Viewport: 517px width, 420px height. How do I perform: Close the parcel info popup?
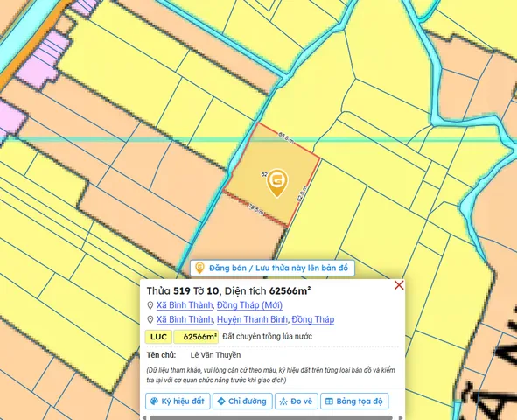[399, 285]
